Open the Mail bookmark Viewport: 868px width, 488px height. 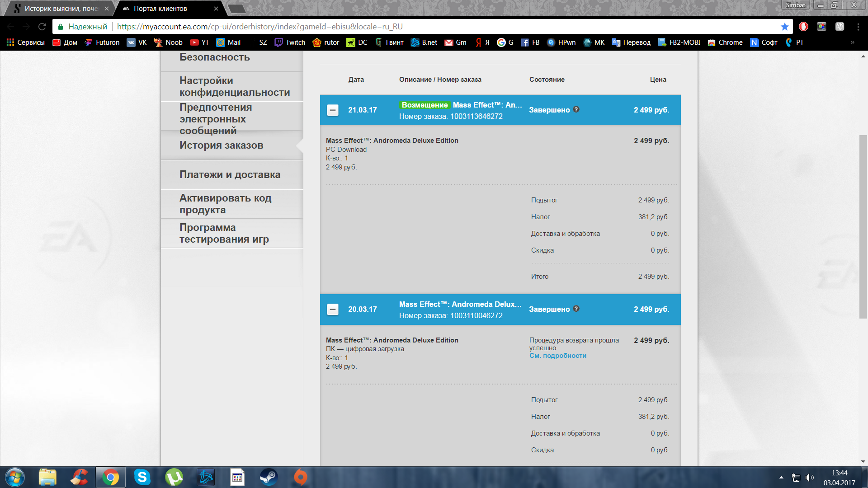[228, 42]
